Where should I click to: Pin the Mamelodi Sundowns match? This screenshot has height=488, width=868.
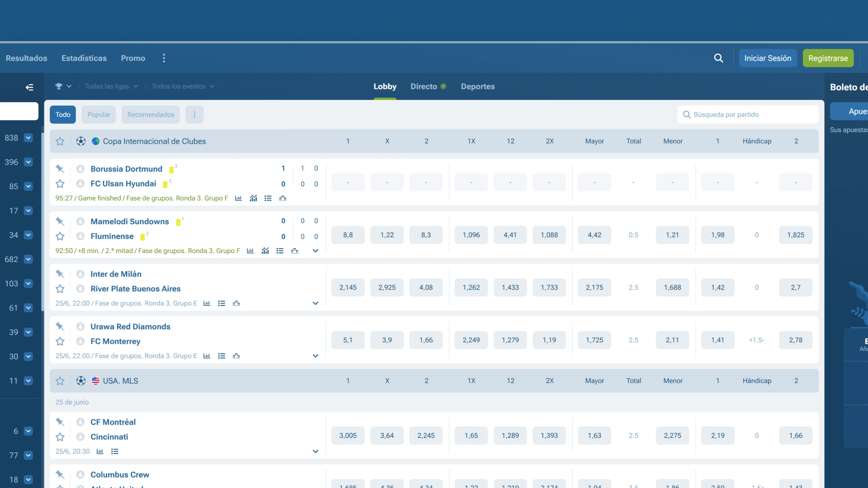pyautogui.click(x=60, y=221)
